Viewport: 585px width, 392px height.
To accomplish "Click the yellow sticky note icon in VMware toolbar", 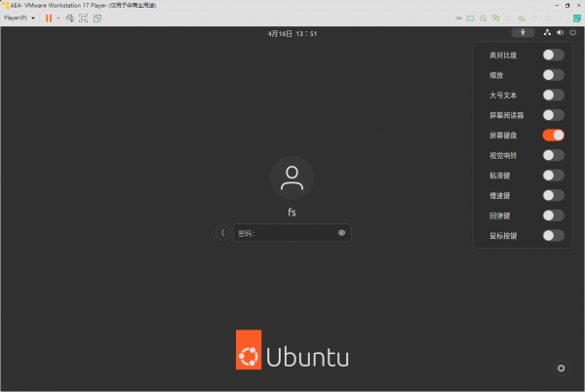I will pos(576,18).
